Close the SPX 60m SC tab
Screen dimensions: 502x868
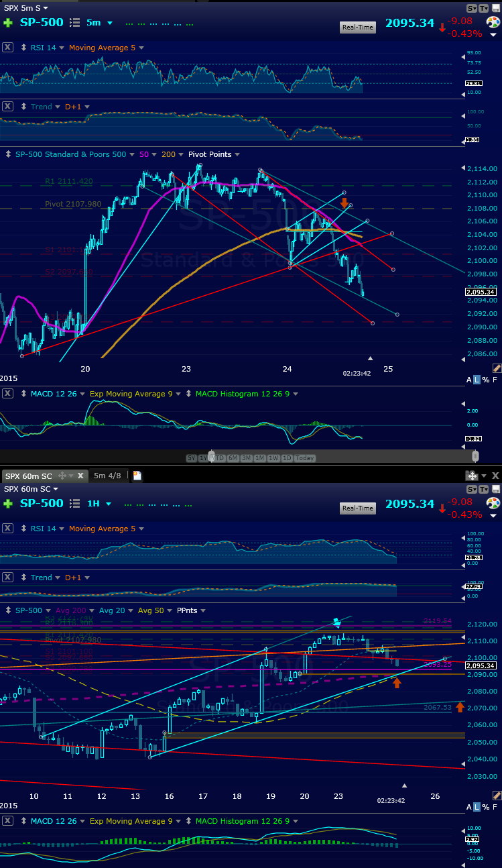(x=80, y=476)
